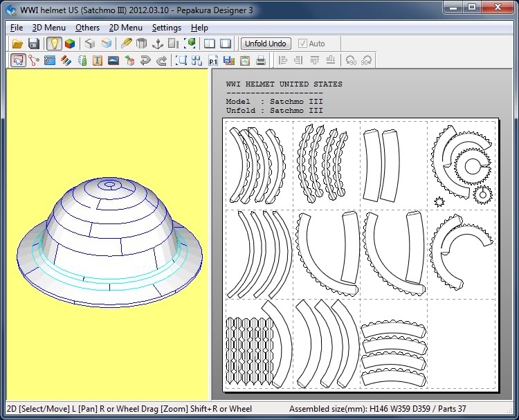Click the Rotate 90 counter-clockwise icon
Screen dimensions: 519x420
pyautogui.click(x=351, y=61)
